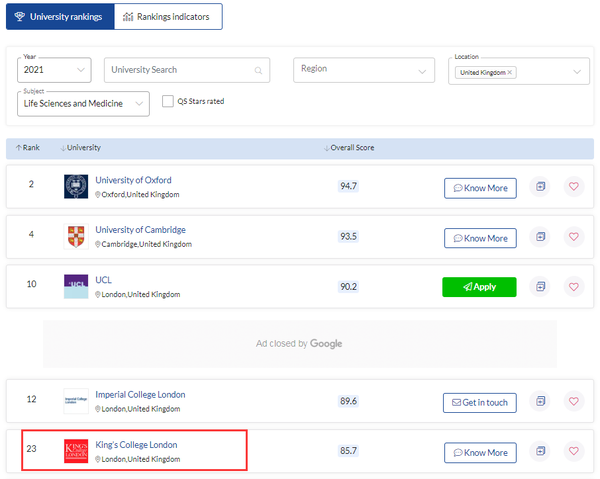The image size is (600, 479).
Task: Favorite University of Oxford heart icon
Action: [574, 186]
